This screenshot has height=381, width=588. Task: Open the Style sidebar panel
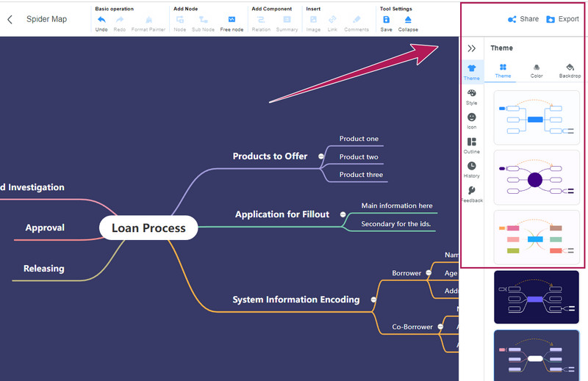pos(471,97)
